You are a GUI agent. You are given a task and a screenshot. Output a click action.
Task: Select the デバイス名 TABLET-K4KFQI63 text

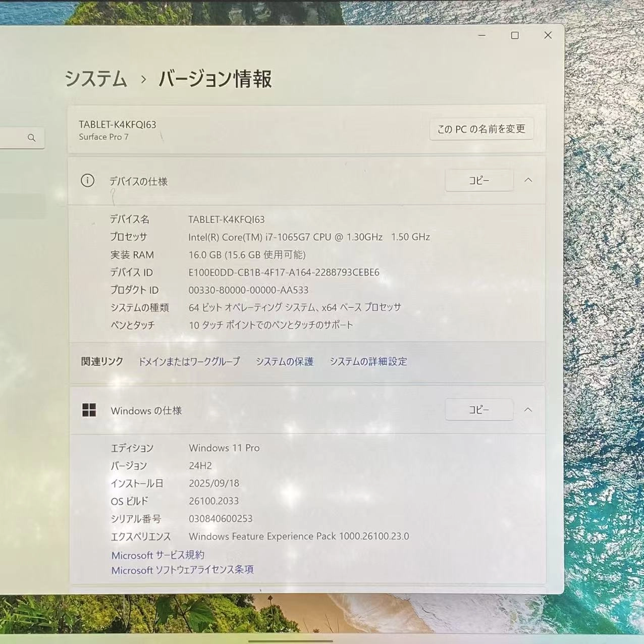tap(226, 220)
